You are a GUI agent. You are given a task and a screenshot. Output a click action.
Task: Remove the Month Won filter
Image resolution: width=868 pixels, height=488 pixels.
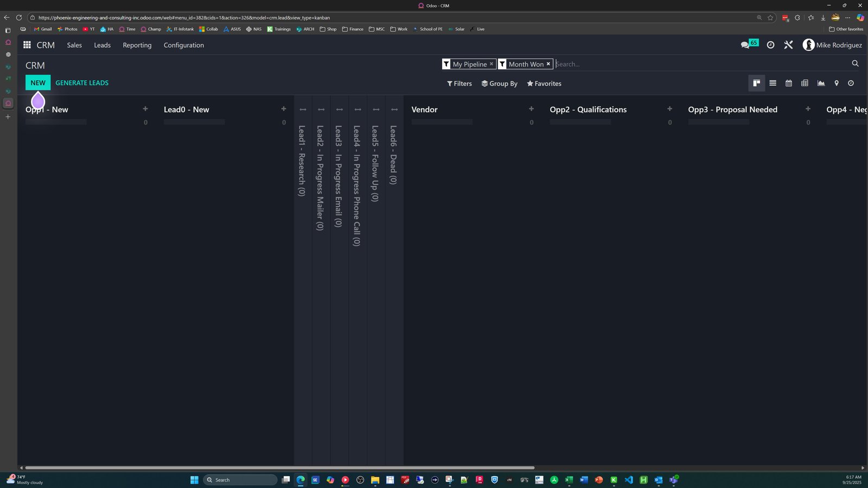click(x=548, y=64)
